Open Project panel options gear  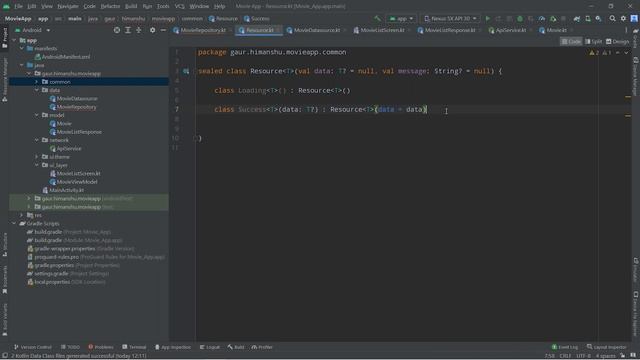(152, 30)
